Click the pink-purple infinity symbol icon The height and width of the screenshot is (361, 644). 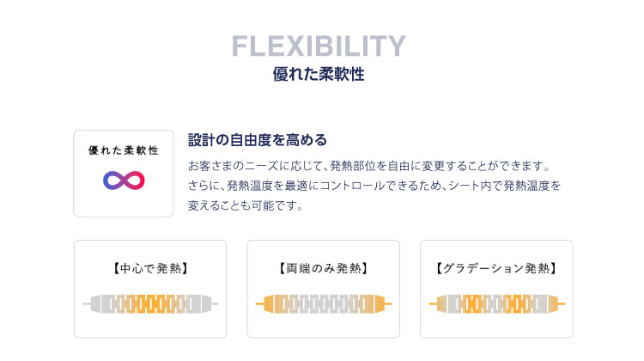124,180
